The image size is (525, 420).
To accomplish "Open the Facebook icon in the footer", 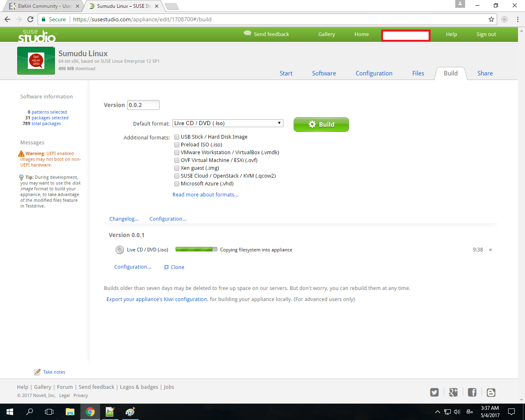I will click(x=472, y=393).
